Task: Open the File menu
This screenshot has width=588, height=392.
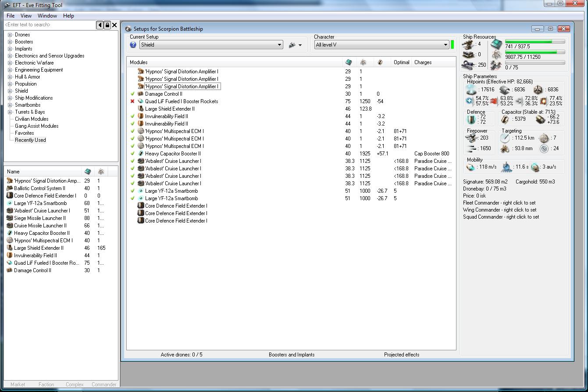Action: pos(11,16)
